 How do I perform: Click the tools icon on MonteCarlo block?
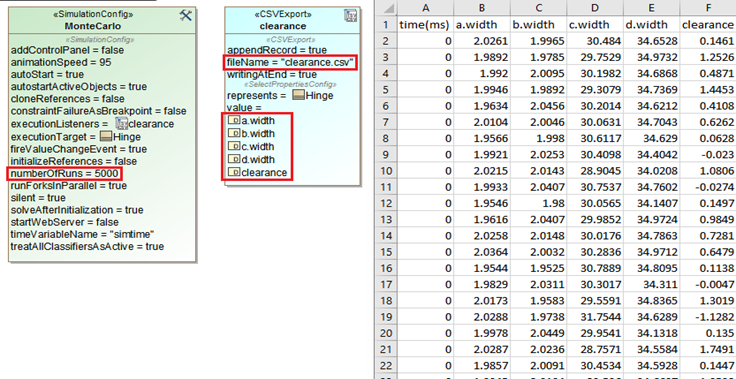[x=186, y=15]
